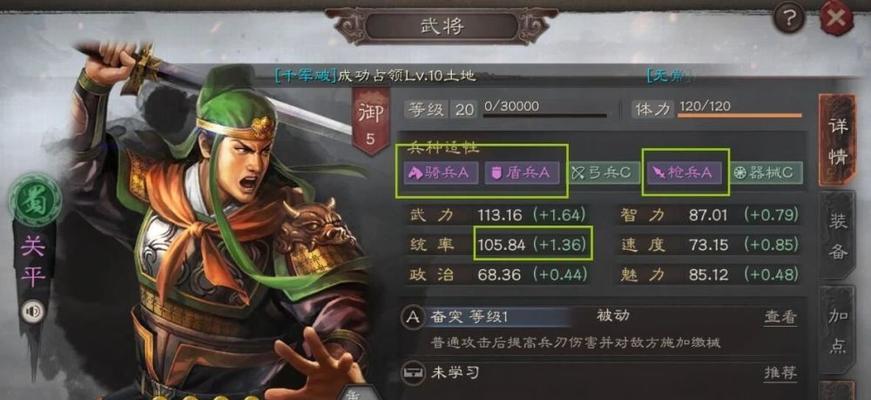The image size is (871, 400).
Task: Switch to the 详情 details tab
Action: point(837,141)
